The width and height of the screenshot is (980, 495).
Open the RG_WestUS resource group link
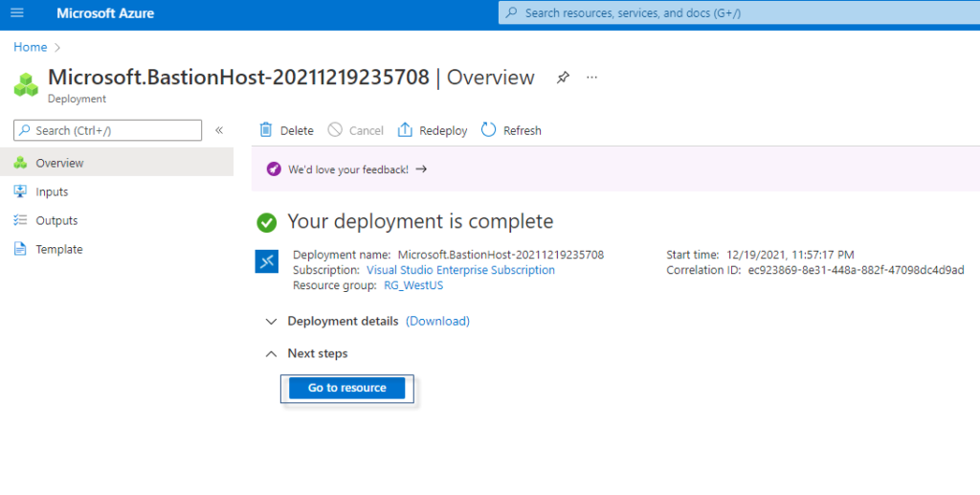[413, 285]
